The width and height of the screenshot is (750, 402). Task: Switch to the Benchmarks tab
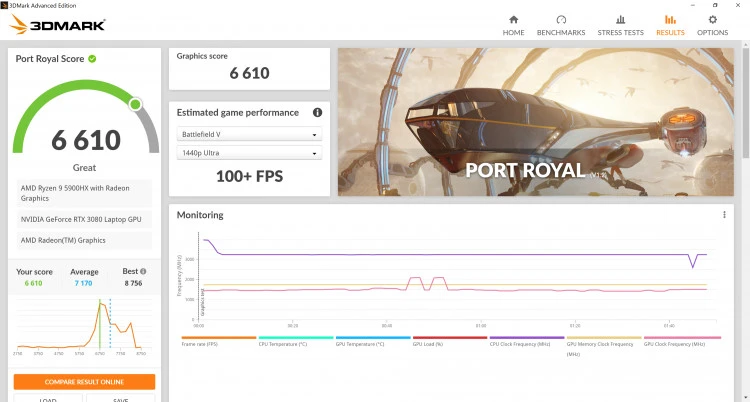(x=561, y=26)
